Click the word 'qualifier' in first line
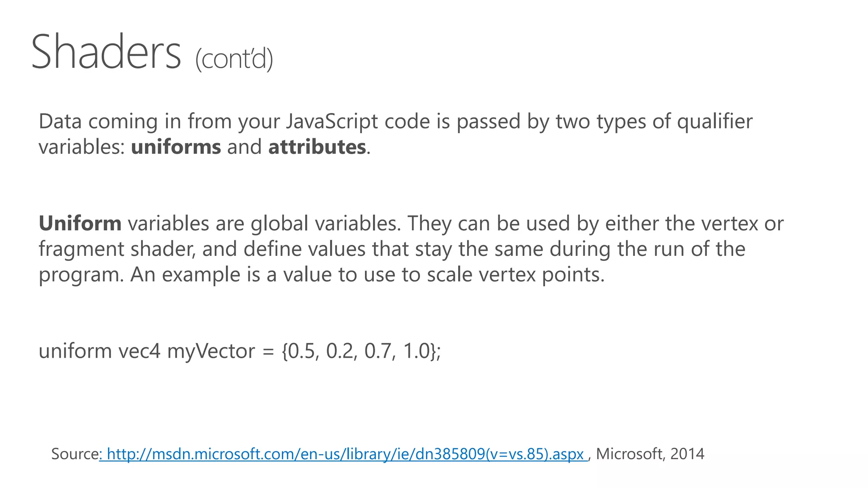868x488 pixels. 715,122
